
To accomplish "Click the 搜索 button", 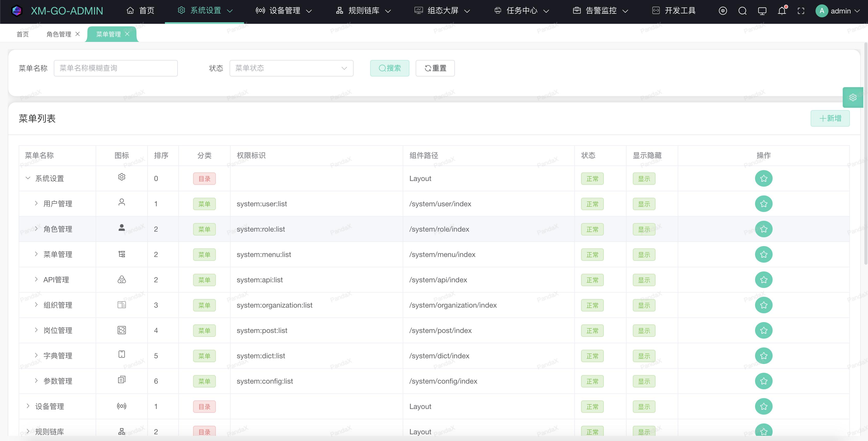I will 390,68.
